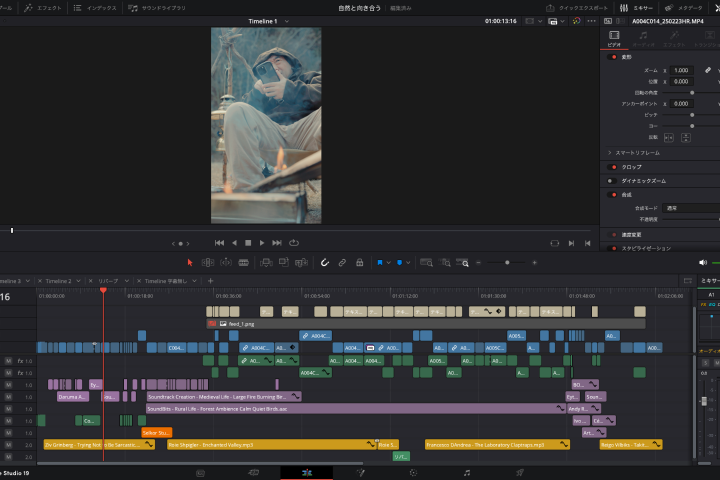Click the Full Extent Zoom icon
720x480 pixels.
[x=427, y=263]
